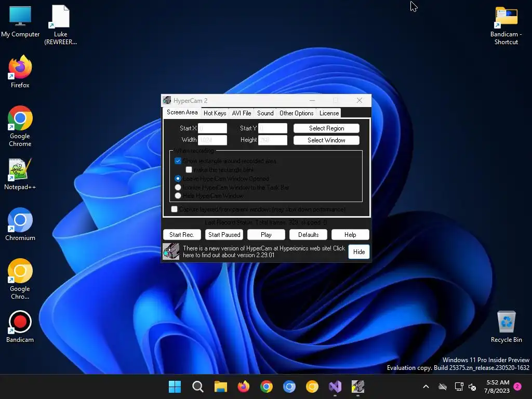The width and height of the screenshot is (532, 399).
Task: Switch to the Sound tab
Action: 265,113
